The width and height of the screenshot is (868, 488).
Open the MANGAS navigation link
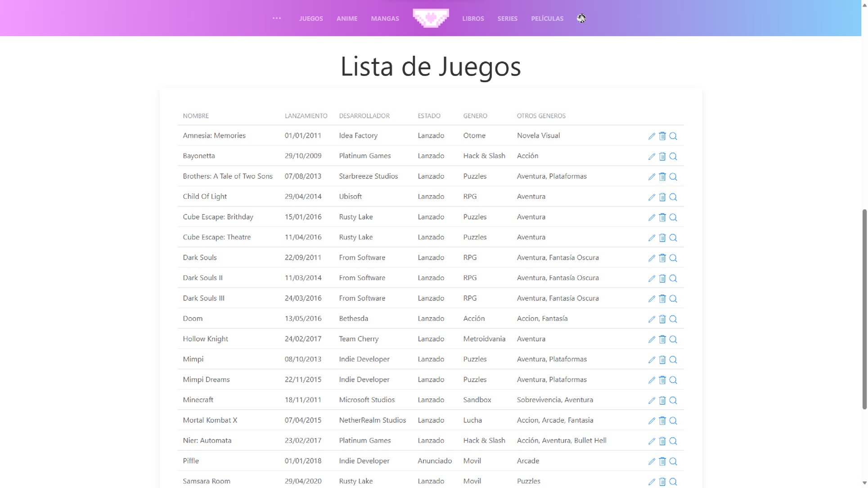tap(385, 18)
